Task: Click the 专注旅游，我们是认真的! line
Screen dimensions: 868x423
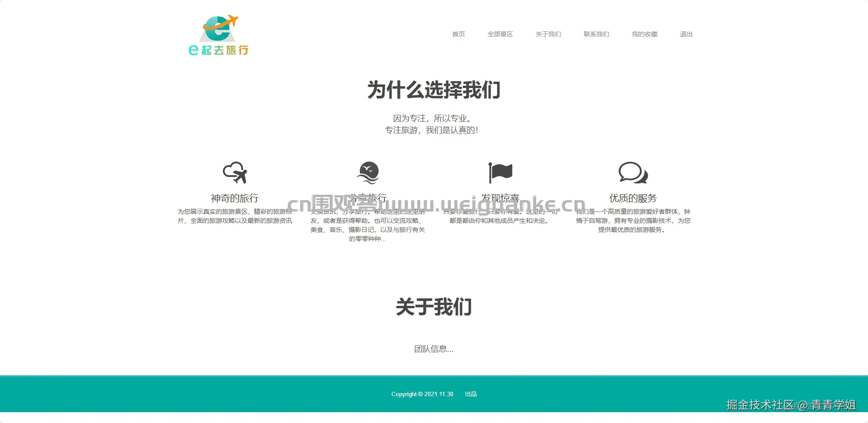Action: tap(432, 130)
